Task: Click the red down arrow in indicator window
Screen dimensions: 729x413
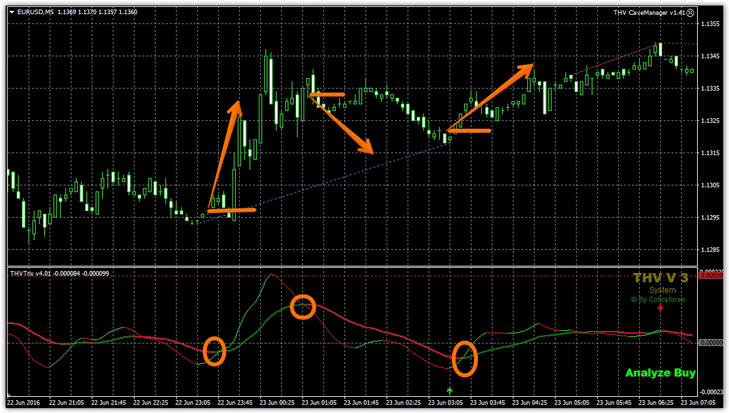Action: tap(660, 307)
